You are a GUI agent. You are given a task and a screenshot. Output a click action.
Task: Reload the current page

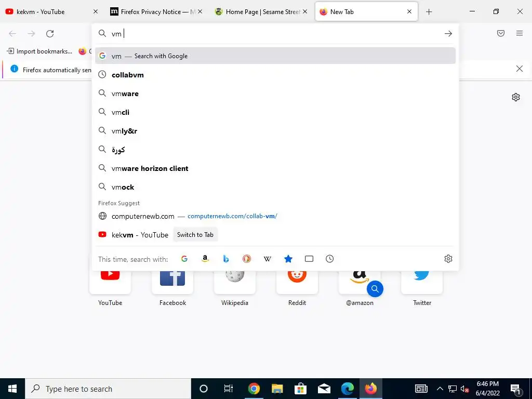[x=50, y=34]
